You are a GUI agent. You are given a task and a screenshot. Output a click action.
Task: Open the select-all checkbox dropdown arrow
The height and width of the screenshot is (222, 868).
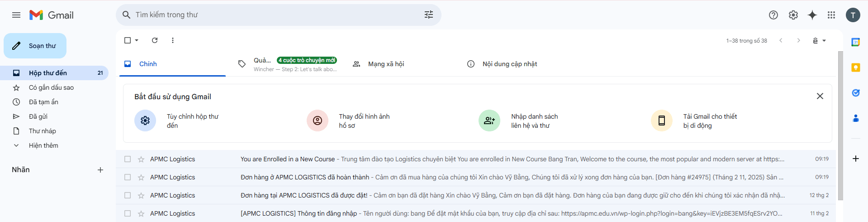tap(137, 40)
